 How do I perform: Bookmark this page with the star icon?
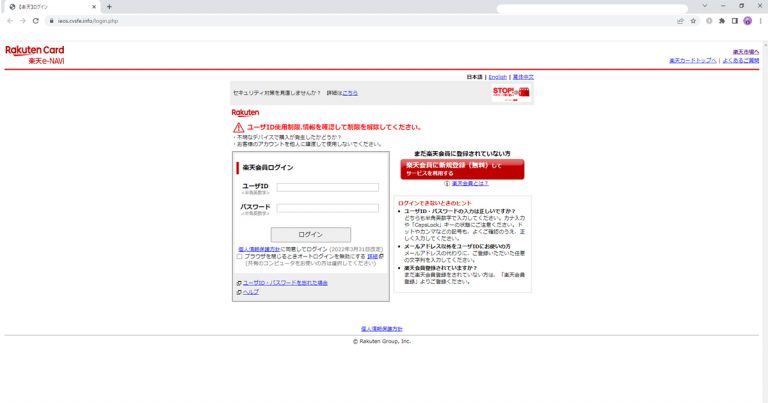(x=693, y=21)
